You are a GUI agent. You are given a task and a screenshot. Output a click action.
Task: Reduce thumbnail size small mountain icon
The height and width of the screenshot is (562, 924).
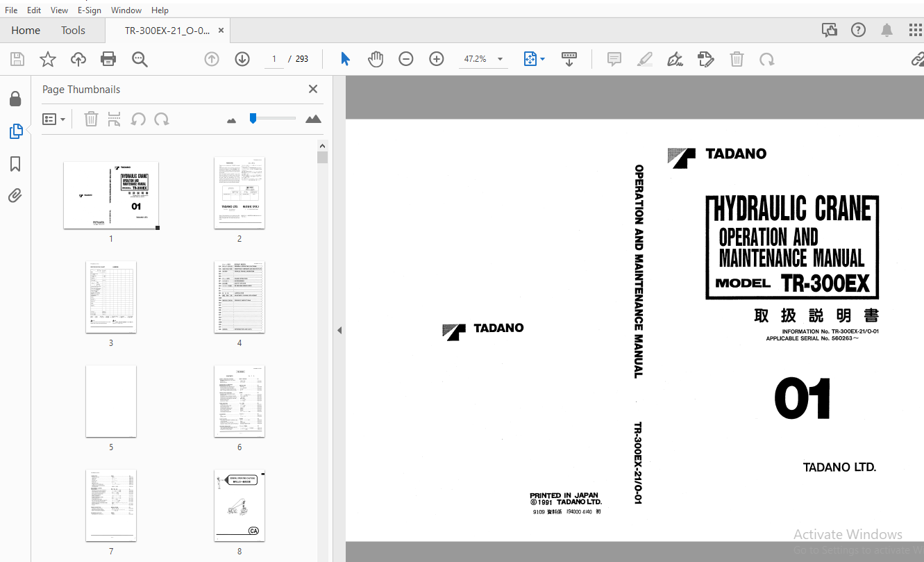click(x=232, y=120)
